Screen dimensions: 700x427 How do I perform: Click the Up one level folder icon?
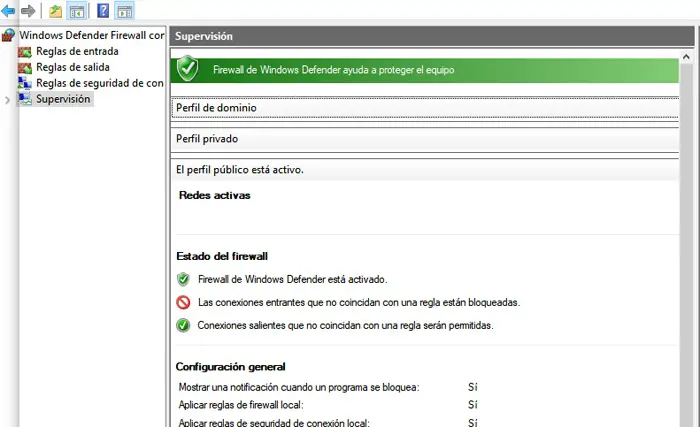click(55, 11)
